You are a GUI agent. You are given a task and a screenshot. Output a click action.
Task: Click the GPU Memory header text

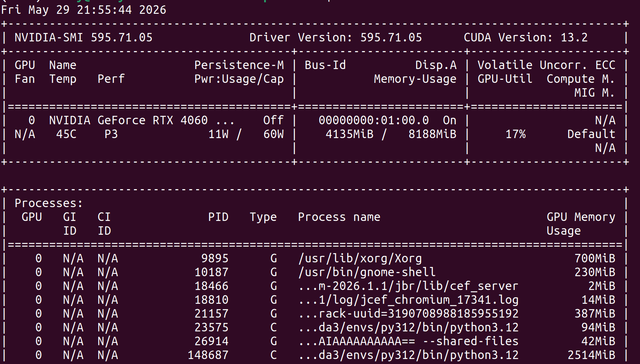pyautogui.click(x=581, y=217)
